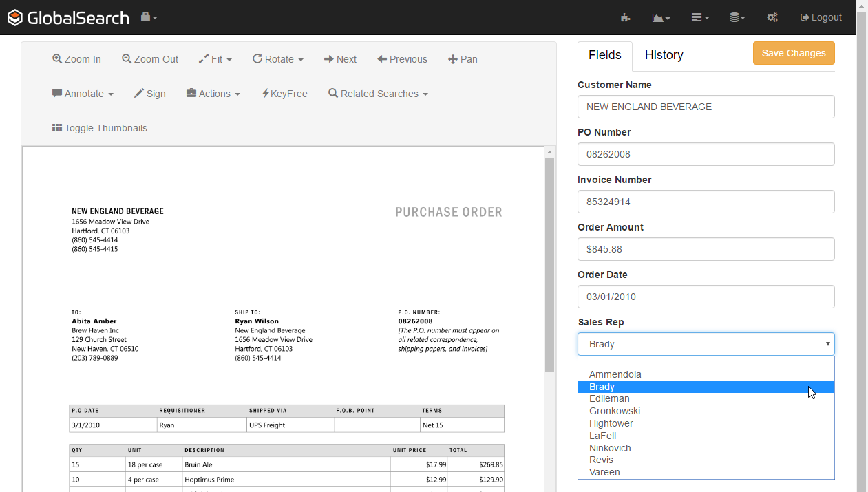Launch the KeyFree lightning tool
The width and height of the screenshot is (868, 492).
coord(284,94)
